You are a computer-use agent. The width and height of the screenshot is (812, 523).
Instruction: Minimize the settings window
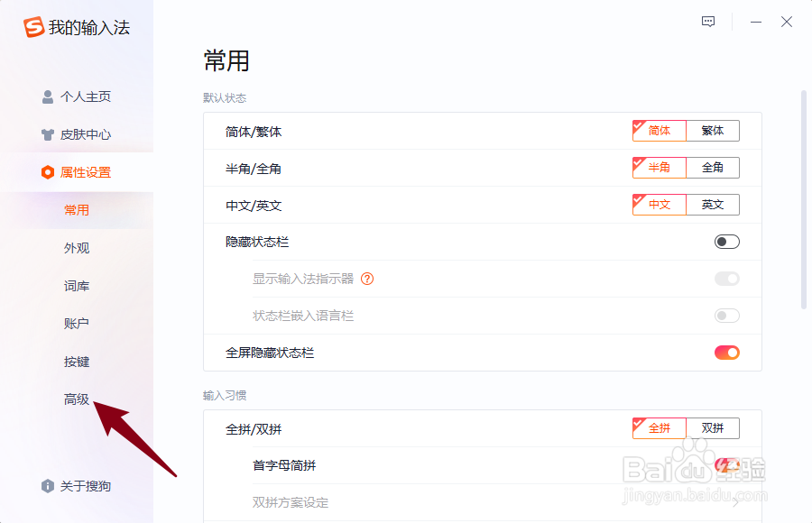755,22
